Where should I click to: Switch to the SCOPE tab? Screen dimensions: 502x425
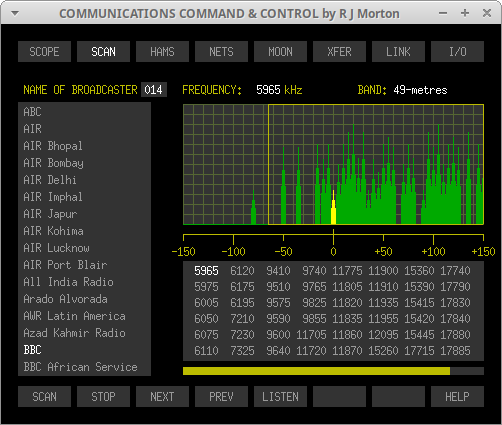pos(44,52)
